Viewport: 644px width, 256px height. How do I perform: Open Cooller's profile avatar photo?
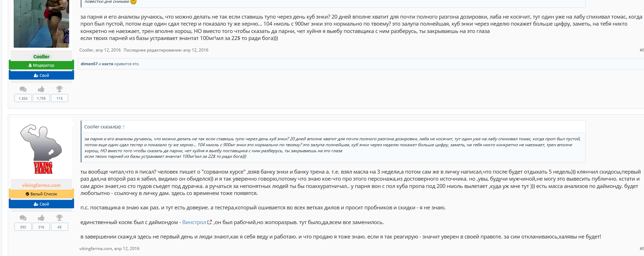pos(41,23)
